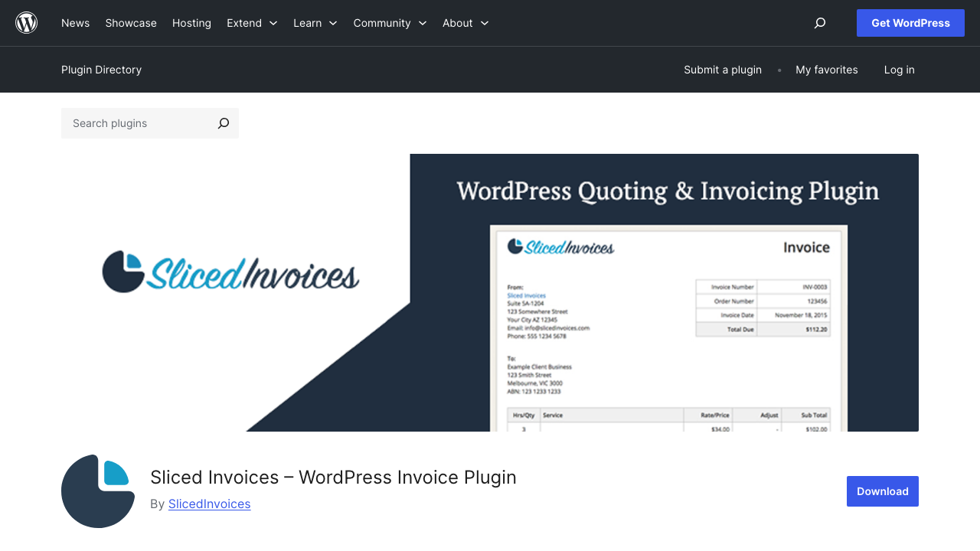Click the WordPress logo icon
Image resolution: width=980 pixels, height=551 pixels.
25,22
